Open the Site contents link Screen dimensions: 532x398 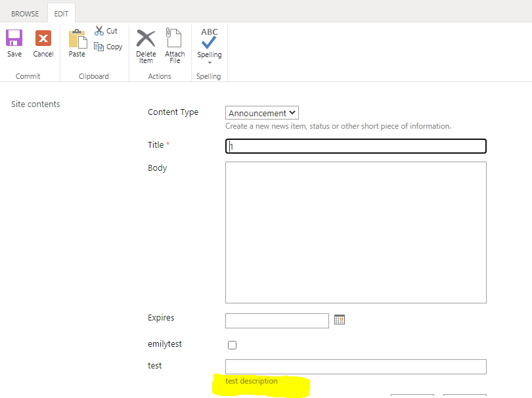point(35,104)
